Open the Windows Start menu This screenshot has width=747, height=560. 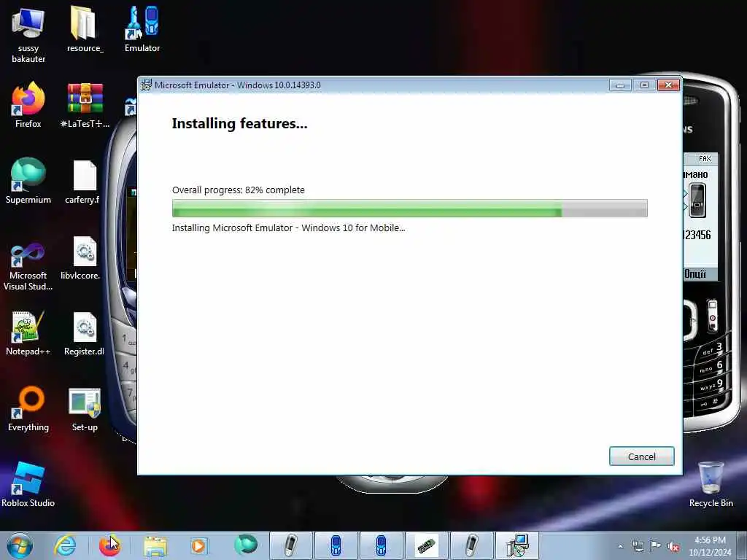point(20,545)
